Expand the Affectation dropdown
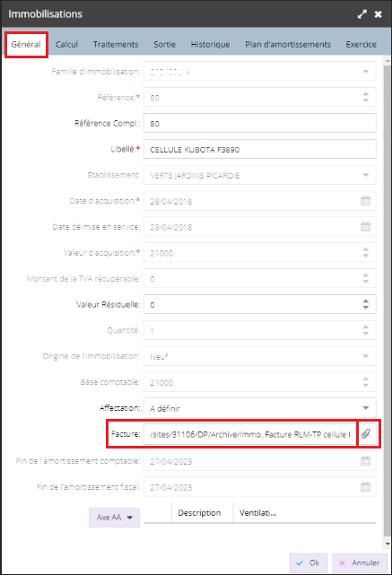 point(366,408)
